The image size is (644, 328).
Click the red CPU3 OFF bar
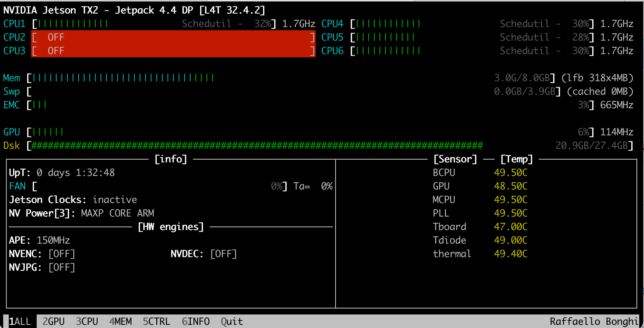click(x=173, y=51)
